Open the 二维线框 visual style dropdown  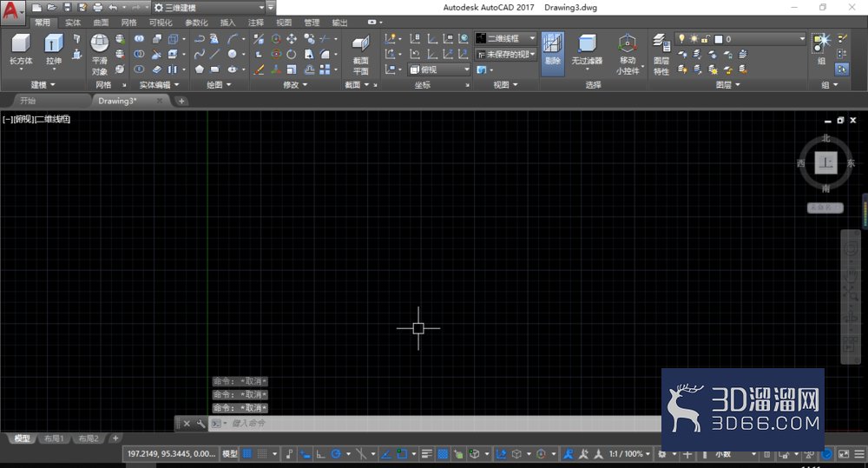point(506,38)
